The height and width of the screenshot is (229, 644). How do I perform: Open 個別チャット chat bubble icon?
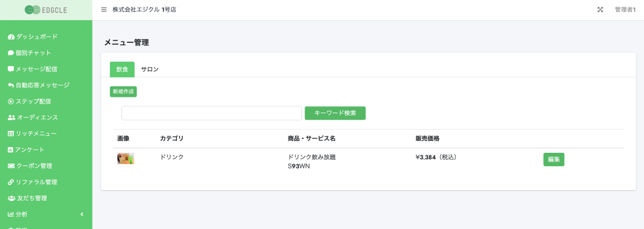coord(11,53)
